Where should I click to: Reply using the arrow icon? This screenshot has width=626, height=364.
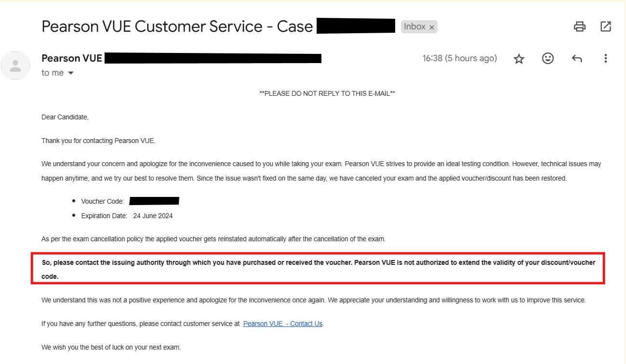tap(577, 59)
